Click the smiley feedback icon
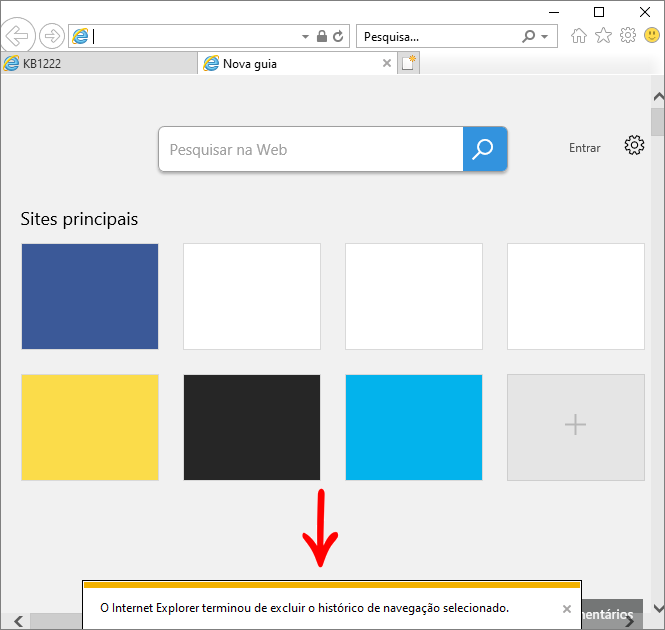Image resolution: width=665 pixels, height=630 pixels. click(652, 35)
